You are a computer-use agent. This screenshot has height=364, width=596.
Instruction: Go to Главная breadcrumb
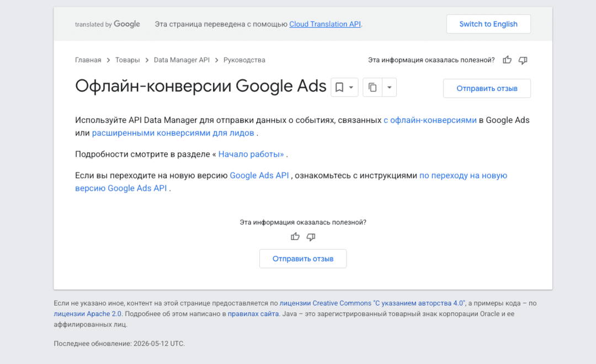[88, 60]
